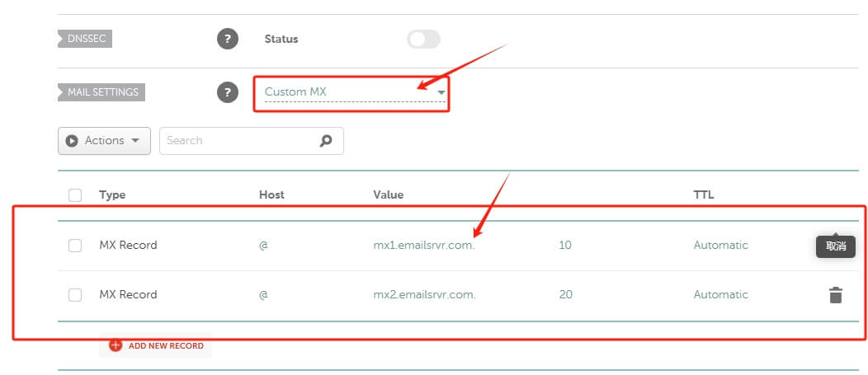The image size is (868, 375).
Task: Select the mx2.emailsrvr.com record checkbox
Action: pos(75,295)
